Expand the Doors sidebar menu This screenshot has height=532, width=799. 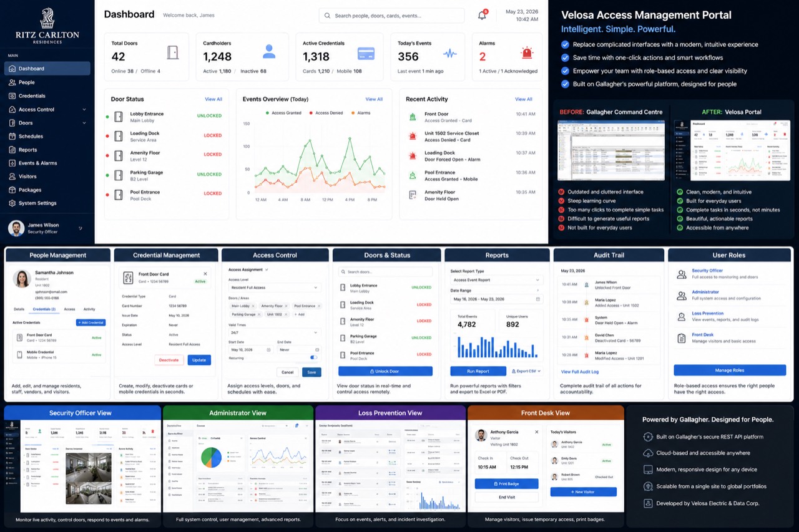pyautogui.click(x=84, y=123)
